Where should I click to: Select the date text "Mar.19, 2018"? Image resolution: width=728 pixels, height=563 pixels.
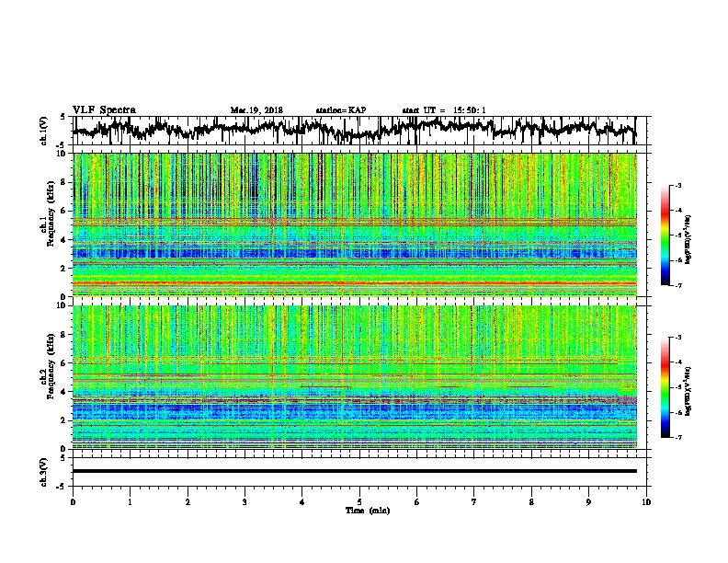pyautogui.click(x=256, y=110)
